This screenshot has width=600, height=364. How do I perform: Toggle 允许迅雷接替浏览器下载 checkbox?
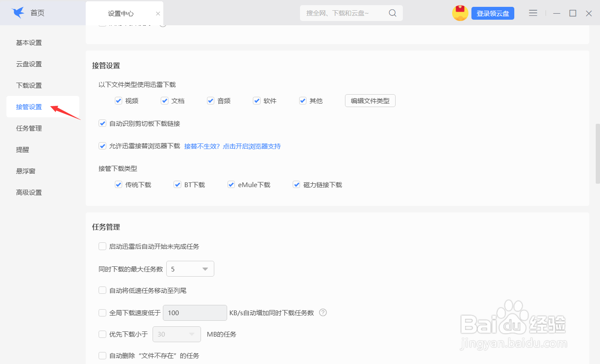pos(102,146)
